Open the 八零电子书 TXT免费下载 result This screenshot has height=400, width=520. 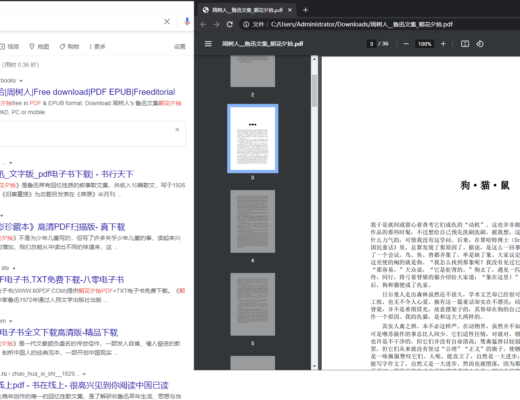62,279
